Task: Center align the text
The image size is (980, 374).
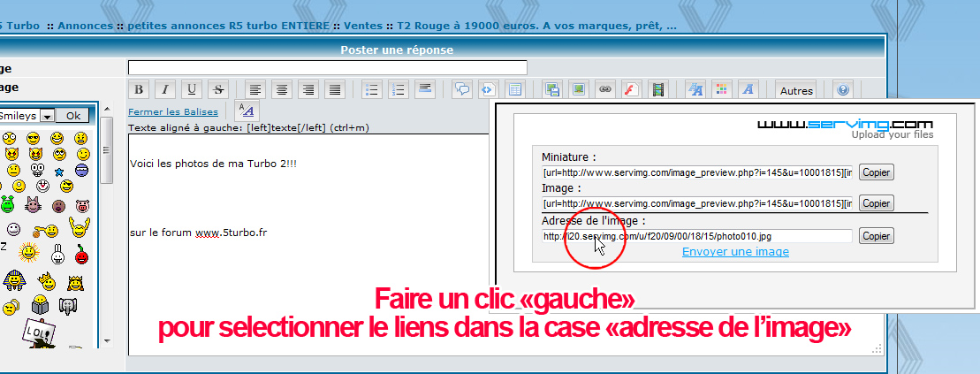Action: tap(282, 89)
